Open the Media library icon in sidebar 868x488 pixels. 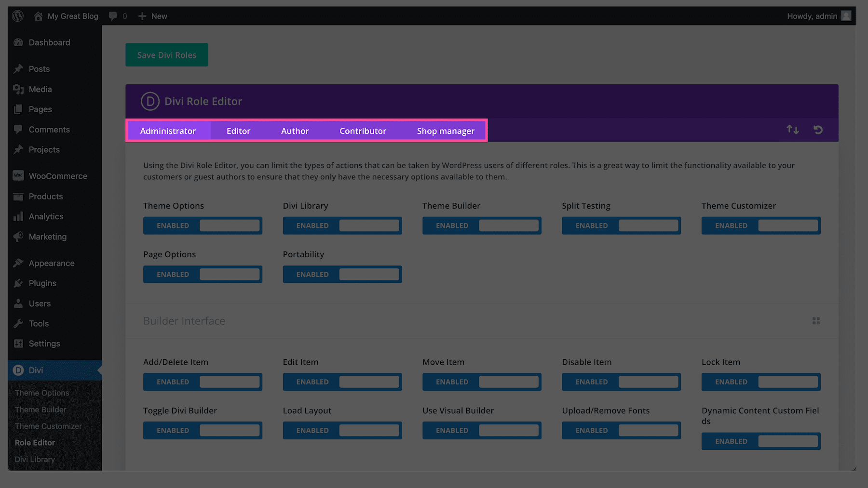click(x=18, y=89)
